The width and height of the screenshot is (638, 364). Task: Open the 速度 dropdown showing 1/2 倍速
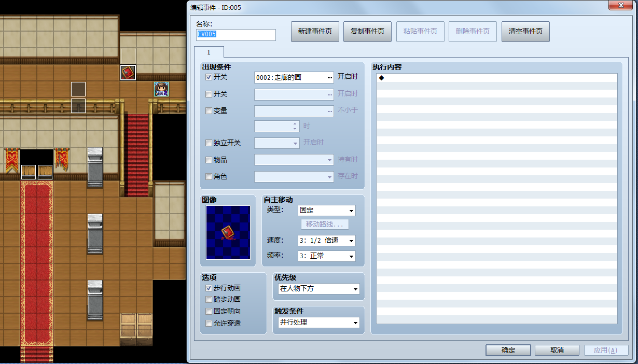pos(327,241)
